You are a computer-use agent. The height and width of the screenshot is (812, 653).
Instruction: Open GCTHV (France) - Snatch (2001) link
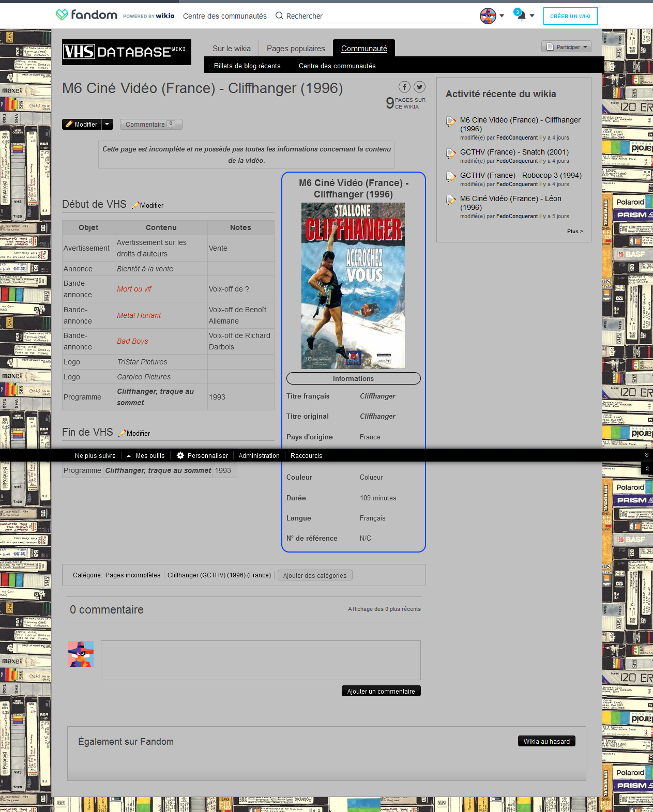tap(514, 152)
